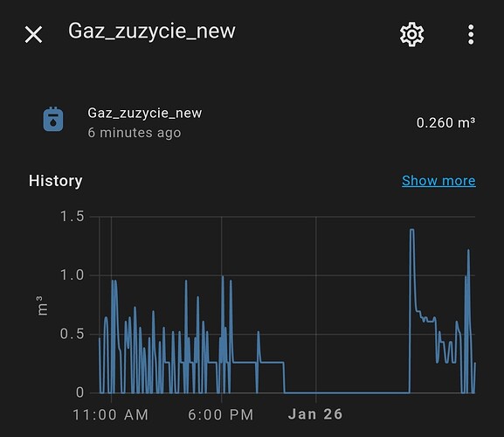This screenshot has width=504, height=437.
Task: Click the dialog title Gaz_zuzycie_new
Action: (x=152, y=31)
